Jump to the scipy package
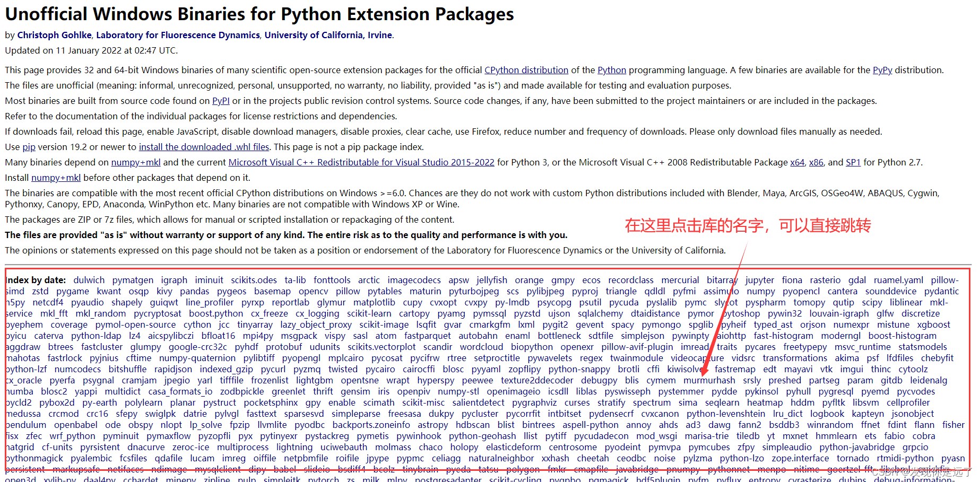The height and width of the screenshot is (482, 980). pyautogui.click(x=872, y=302)
